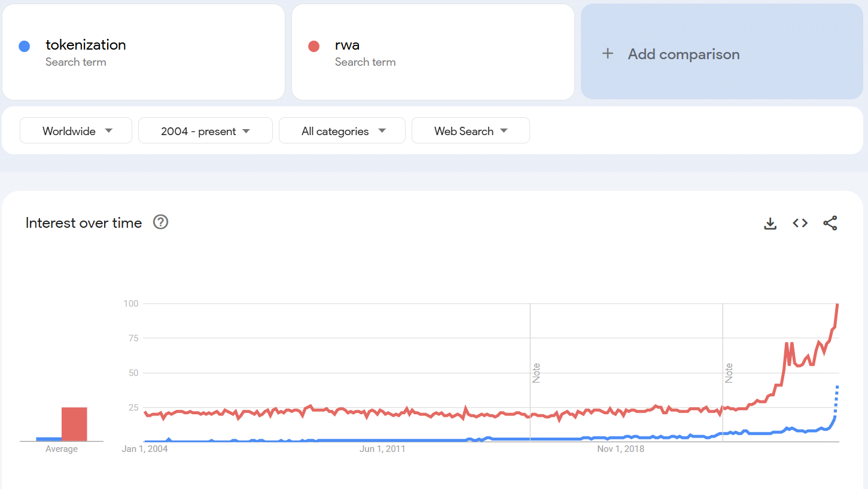Click the red rwa color dot
The width and height of the screenshot is (868, 489).
coord(313,47)
